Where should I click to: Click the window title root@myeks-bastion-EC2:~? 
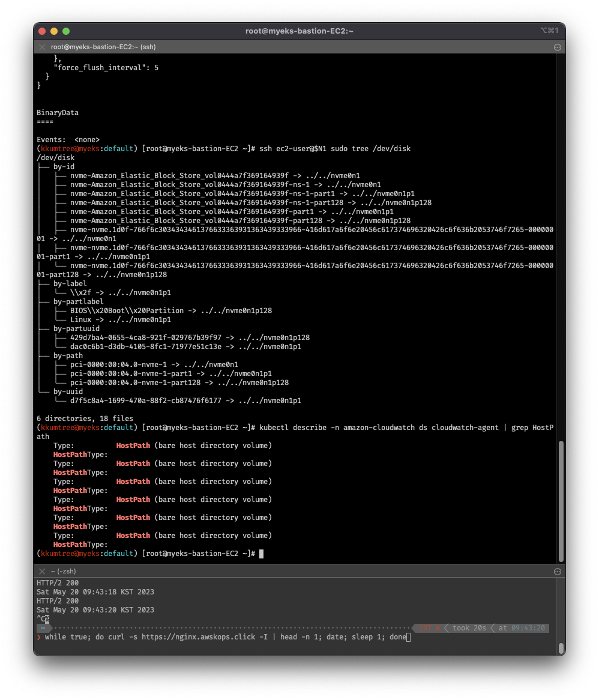click(299, 31)
